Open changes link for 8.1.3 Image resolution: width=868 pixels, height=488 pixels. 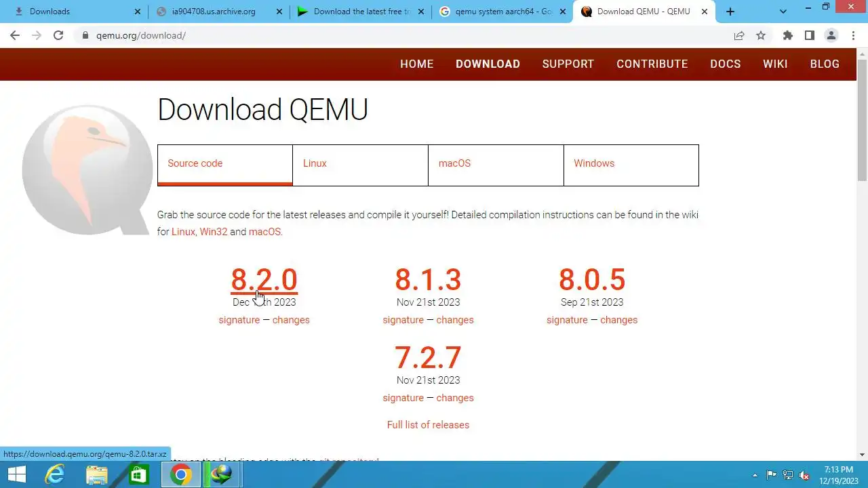pos(455,320)
